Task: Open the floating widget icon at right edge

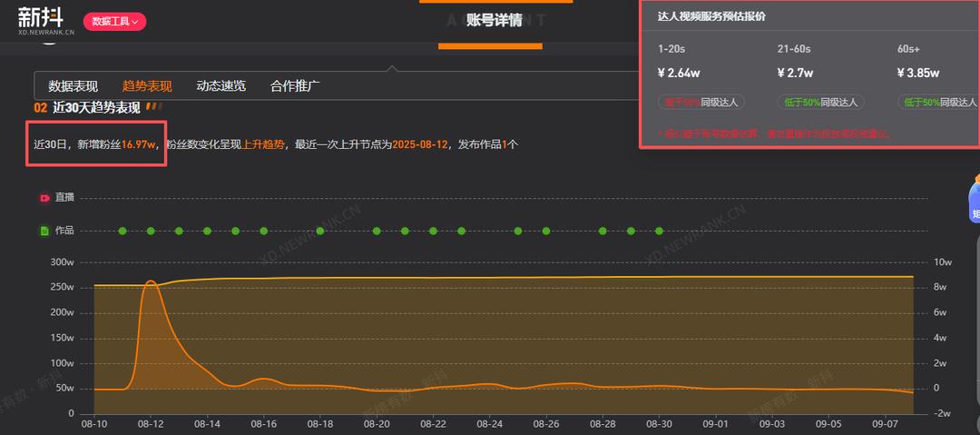Action: [975, 200]
